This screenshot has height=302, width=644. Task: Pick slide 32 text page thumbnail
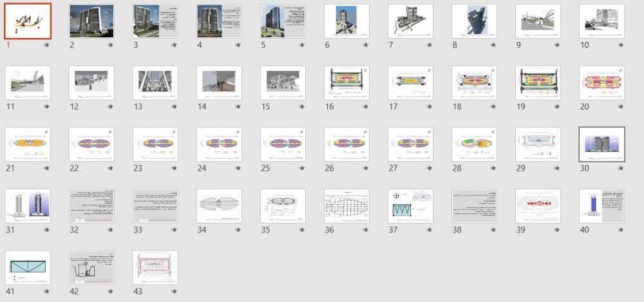(91, 206)
